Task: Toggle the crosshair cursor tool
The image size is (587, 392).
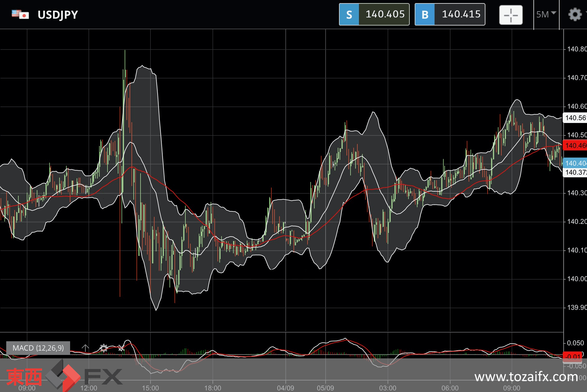Action: click(x=511, y=15)
